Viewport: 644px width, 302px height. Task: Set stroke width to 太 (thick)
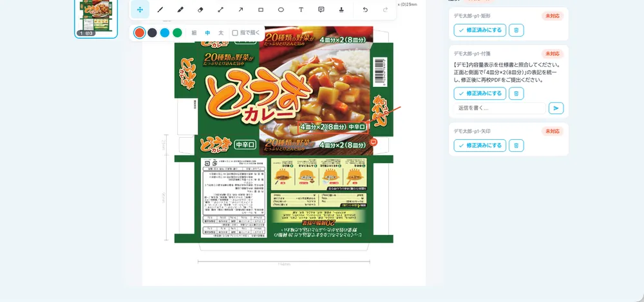[x=221, y=33]
